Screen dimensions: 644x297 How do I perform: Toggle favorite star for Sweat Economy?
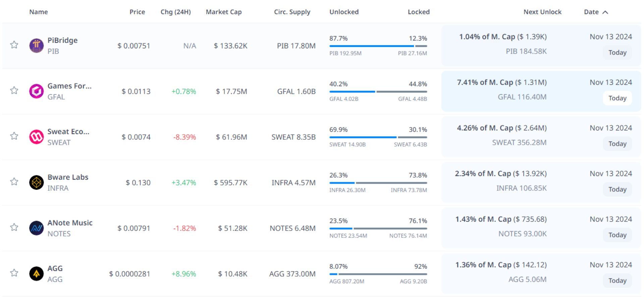[14, 136]
